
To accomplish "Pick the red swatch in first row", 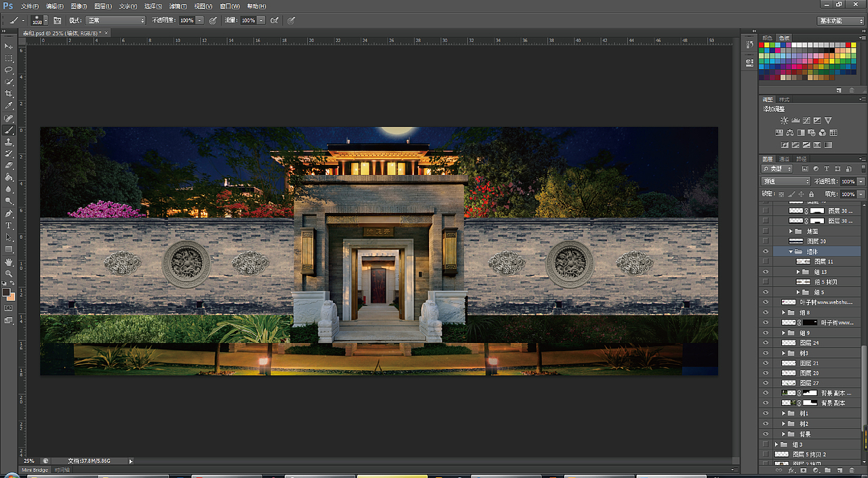I will pyautogui.click(x=762, y=45).
